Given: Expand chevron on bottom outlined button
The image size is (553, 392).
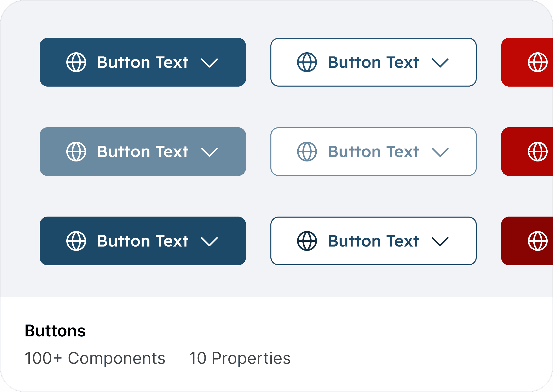Looking at the screenshot, I should [440, 241].
